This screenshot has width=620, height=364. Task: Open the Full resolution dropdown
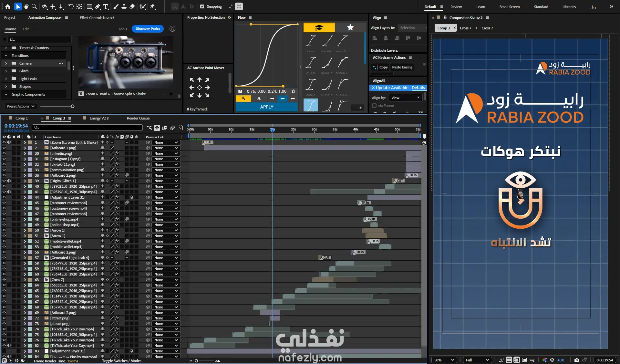point(478,360)
